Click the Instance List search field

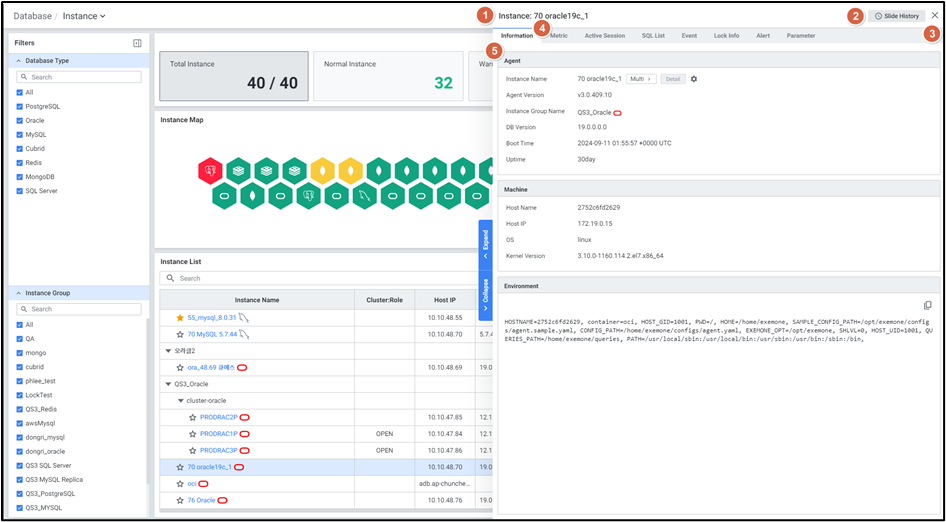click(300, 278)
